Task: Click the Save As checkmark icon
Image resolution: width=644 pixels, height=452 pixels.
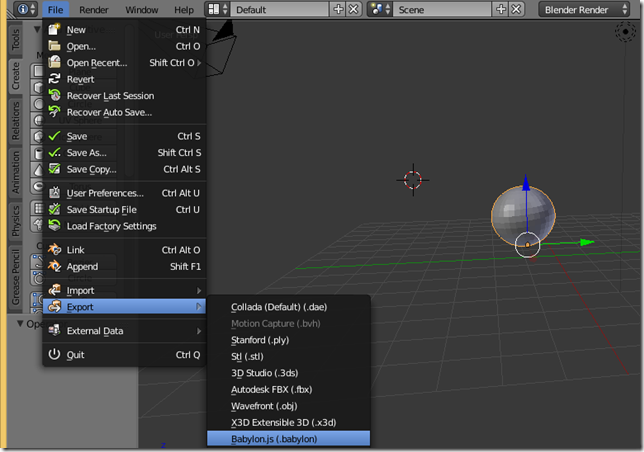Action: pyautogui.click(x=54, y=152)
